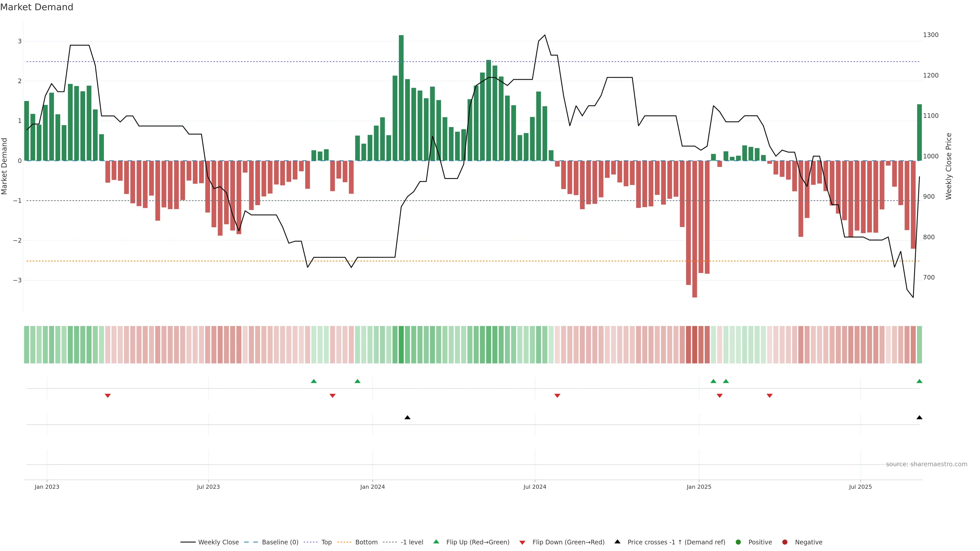
Task: Click Price crosses -1 black triangle legend
Action: (x=617, y=542)
